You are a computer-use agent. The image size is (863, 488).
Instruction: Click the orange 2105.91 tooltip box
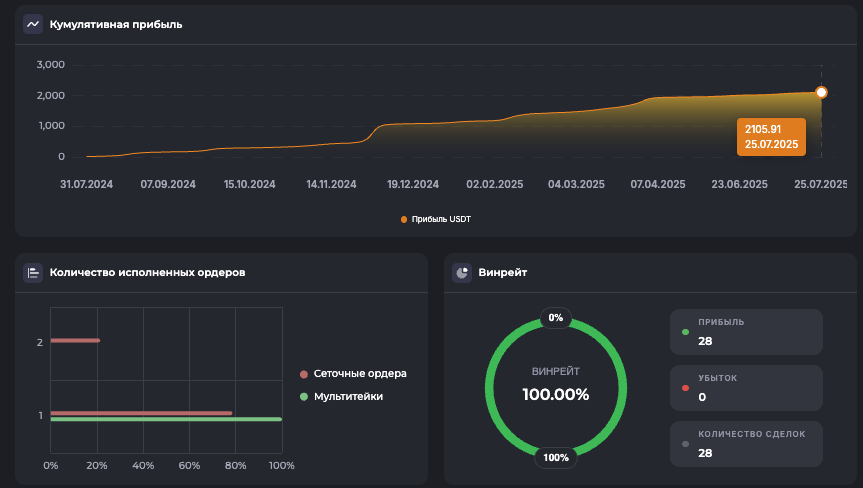pos(770,136)
